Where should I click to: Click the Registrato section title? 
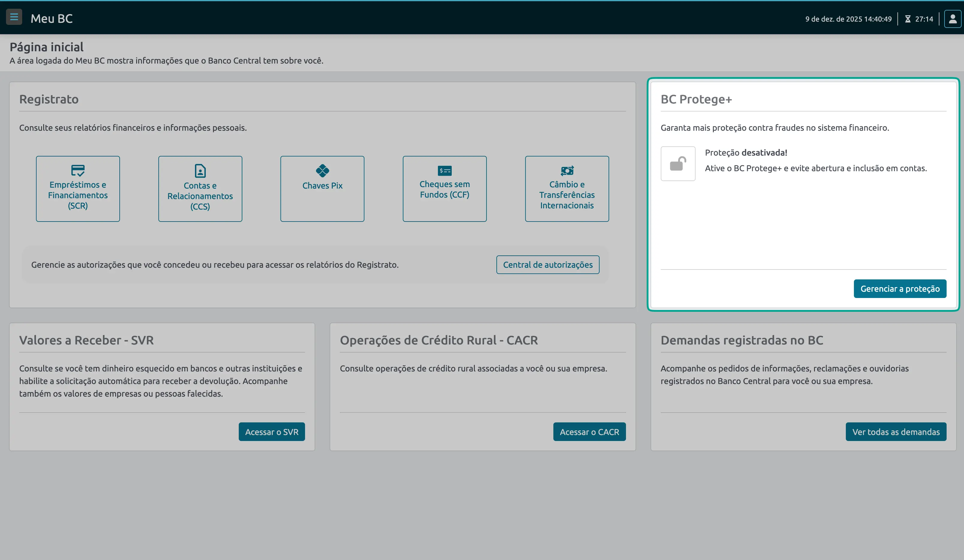coord(49,99)
